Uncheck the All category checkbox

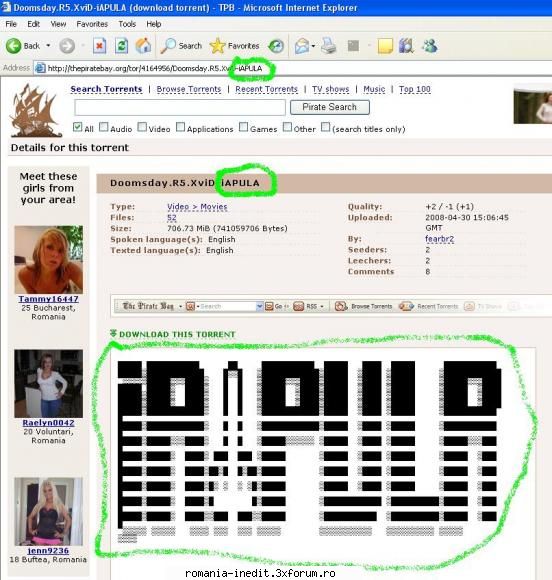tap(77, 127)
